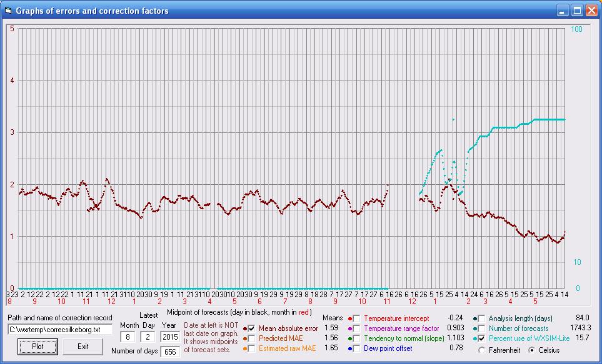
Task: Click the Plot button
Action: (x=37, y=346)
